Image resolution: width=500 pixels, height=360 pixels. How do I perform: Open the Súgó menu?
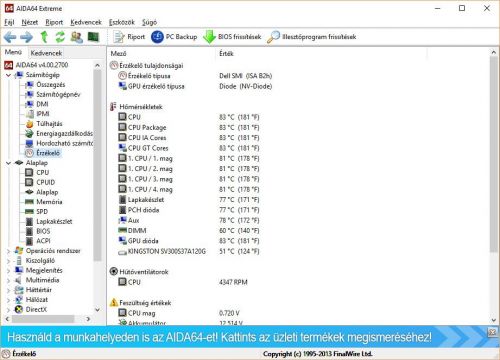pos(149,22)
